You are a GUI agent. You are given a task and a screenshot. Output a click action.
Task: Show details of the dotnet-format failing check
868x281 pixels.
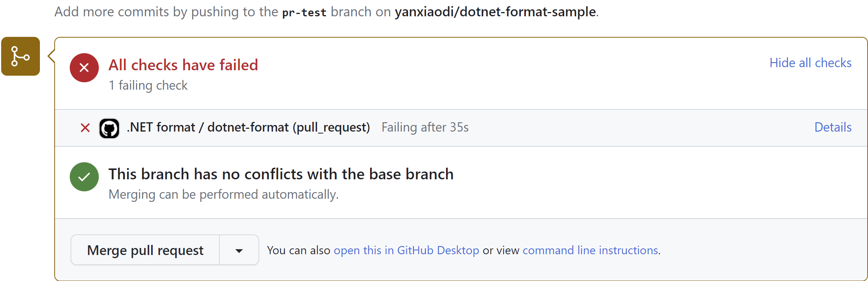click(x=833, y=127)
